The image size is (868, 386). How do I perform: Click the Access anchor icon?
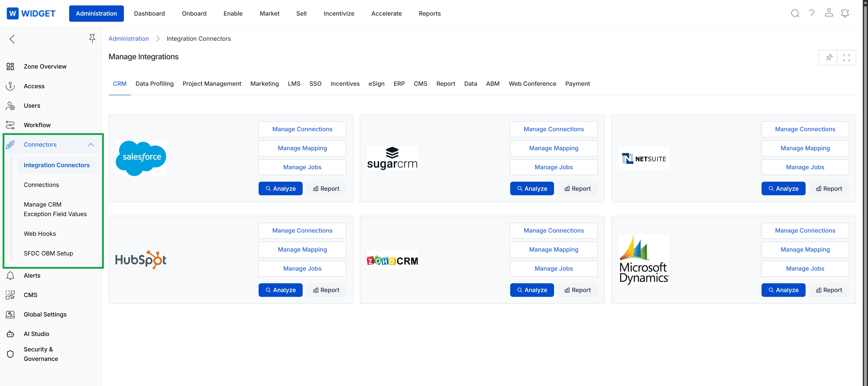pyautogui.click(x=10, y=86)
